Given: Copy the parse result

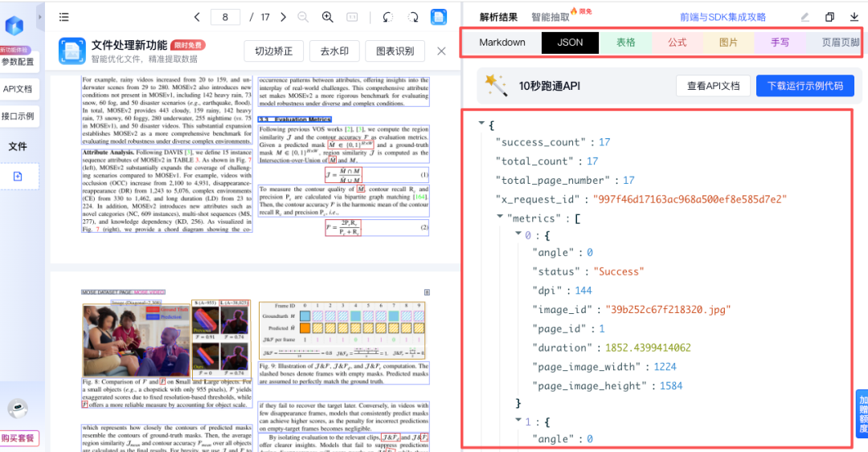Looking at the screenshot, I should tap(829, 17).
